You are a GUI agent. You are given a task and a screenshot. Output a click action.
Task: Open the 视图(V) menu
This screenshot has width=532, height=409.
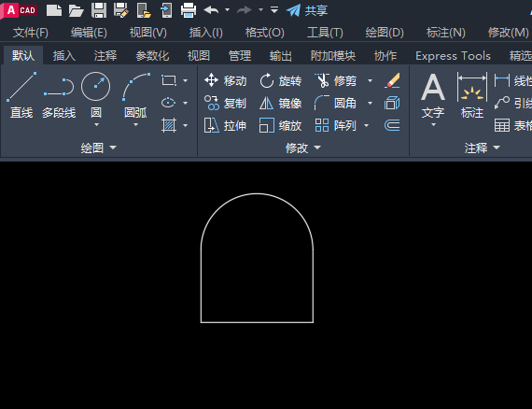148,33
